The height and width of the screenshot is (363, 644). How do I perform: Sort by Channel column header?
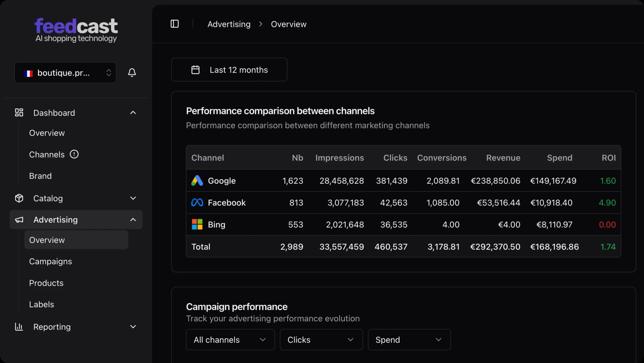coord(208,158)
